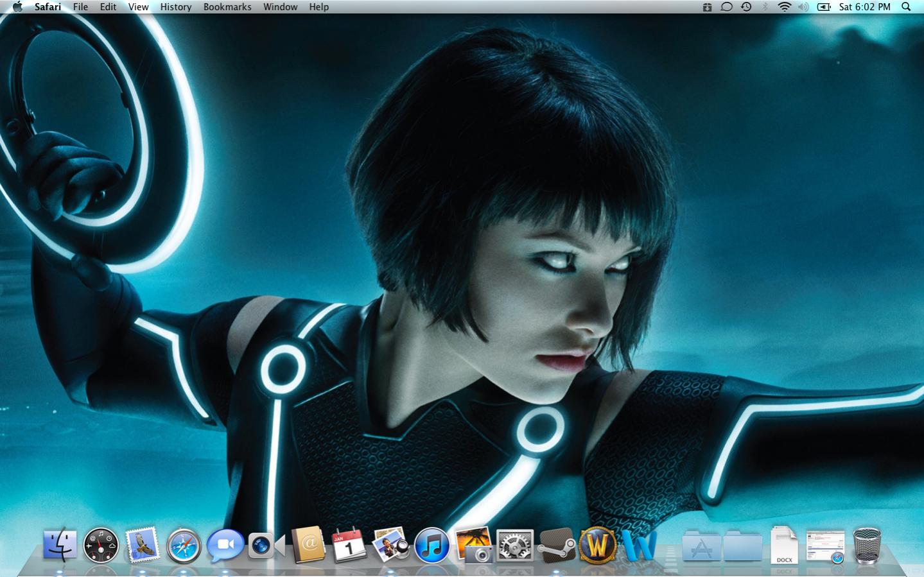Open the volume control in menu bar
Screen dimensions: 924x577
click(803, 6)
